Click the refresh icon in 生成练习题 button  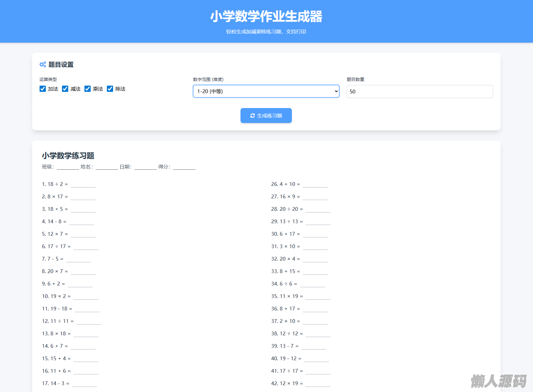click(253, 116)
